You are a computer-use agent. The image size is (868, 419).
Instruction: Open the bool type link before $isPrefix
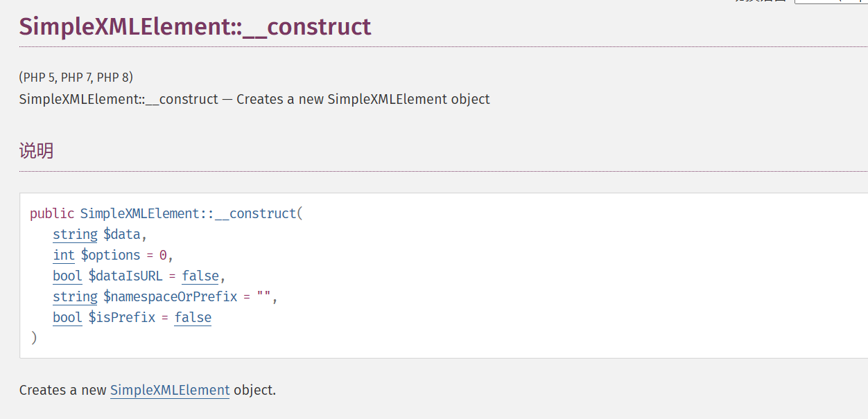pyautogui.click(x=67, y=317)
